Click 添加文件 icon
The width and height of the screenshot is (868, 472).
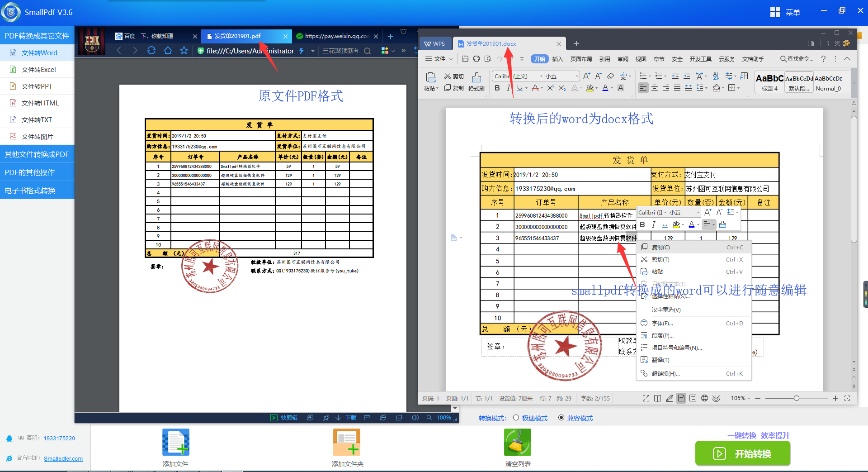tap(175, 442)
